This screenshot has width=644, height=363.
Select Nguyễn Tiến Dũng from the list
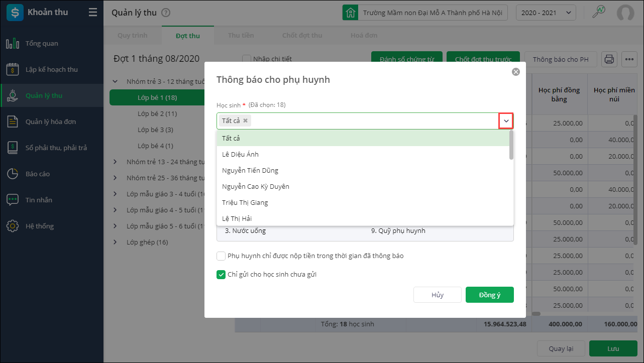click(x=250, y=170)
